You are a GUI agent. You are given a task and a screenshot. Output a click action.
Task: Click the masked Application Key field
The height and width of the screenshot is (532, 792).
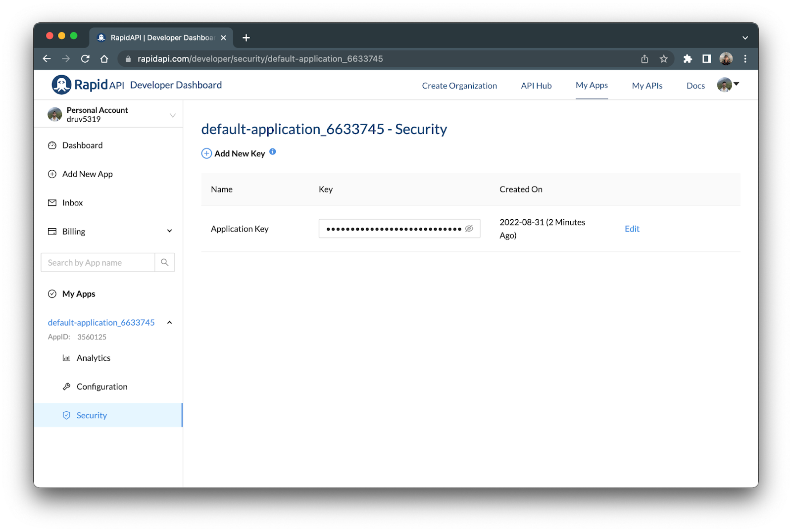[x=399, y=229]
